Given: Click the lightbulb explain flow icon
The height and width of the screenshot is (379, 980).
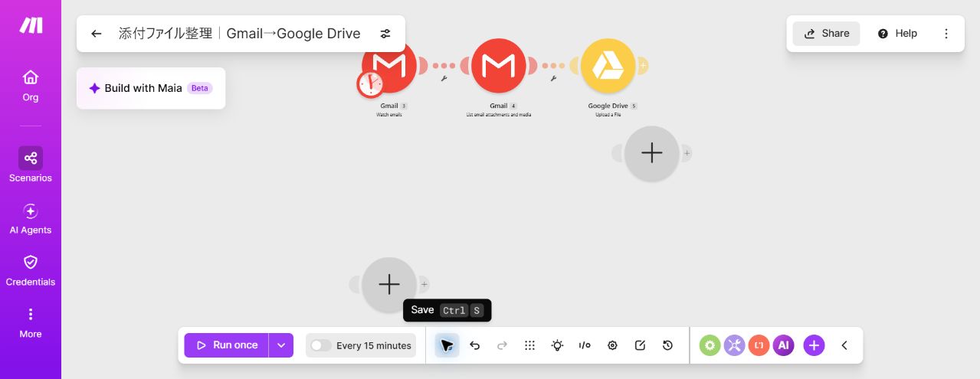Looking at the screenshot, I should pos(557,345).
